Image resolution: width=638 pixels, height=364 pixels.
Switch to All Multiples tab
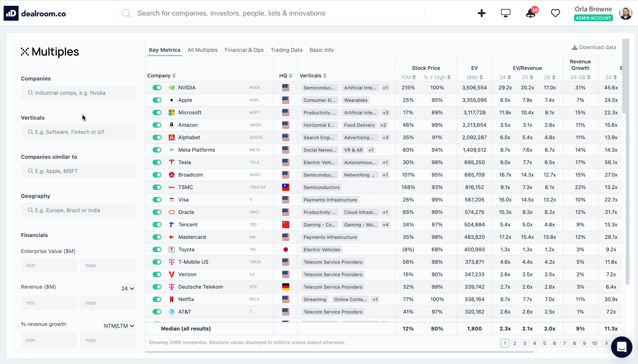pos(203,50)
